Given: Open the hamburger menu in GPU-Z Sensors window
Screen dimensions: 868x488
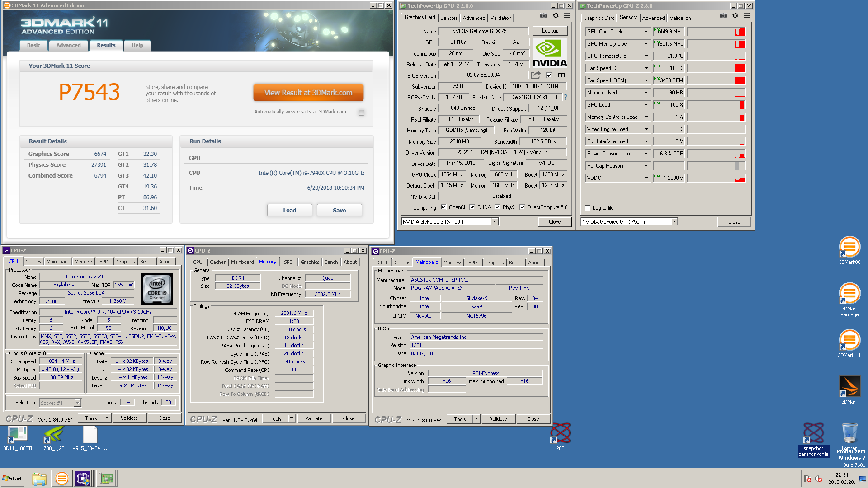Looking at the screenshot, I should click(746, 16).
